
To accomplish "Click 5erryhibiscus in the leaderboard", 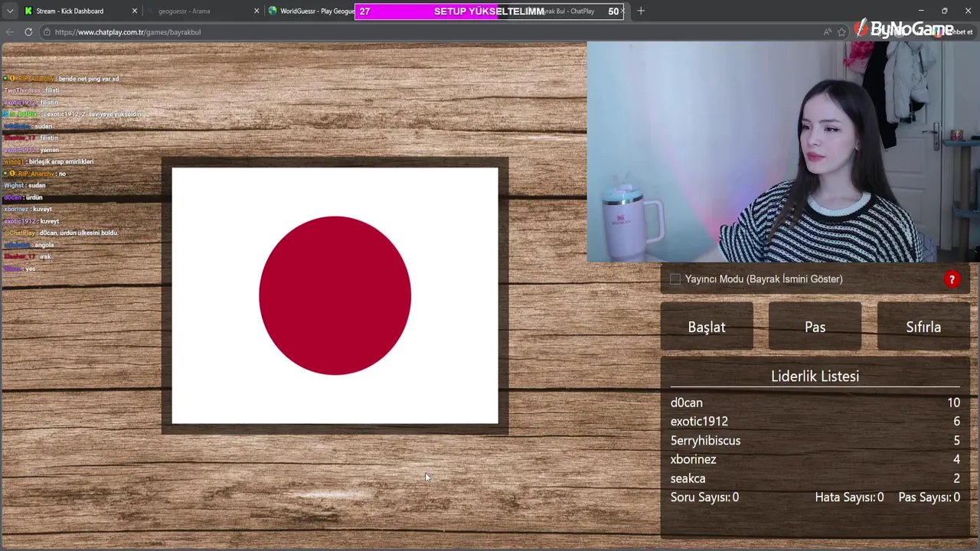I will tap(705, 441).
